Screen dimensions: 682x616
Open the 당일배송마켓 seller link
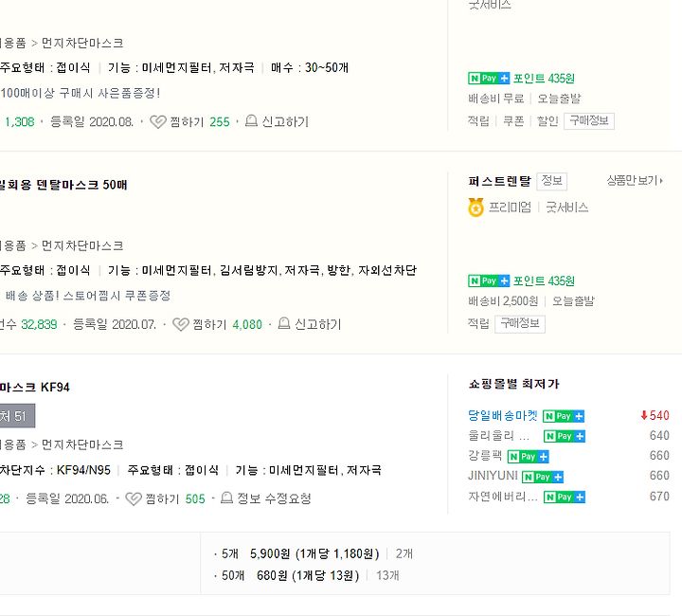click(x=502, y=415)
